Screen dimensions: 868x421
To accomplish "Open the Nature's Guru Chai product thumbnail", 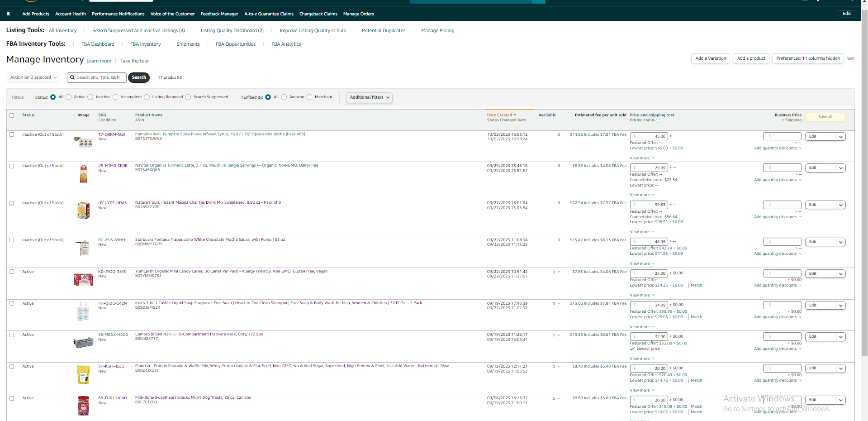I will pyautogui.click(x=83, y=210).
